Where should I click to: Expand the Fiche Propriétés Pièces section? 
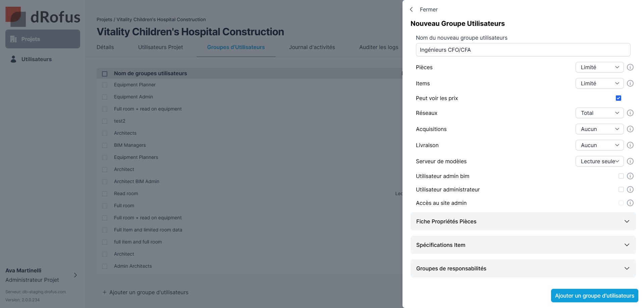click(x=523, y=221)
